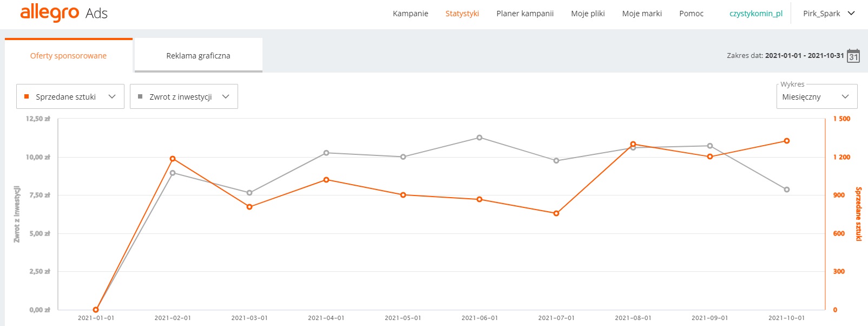This screenshot has width=868, height=326.
Task: Open the Moje marki section
Action: [642, 14]
